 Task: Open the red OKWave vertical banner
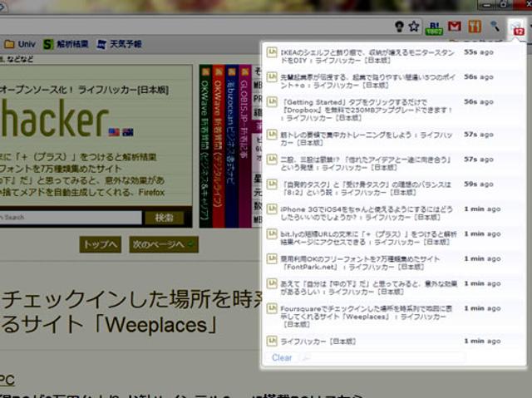pyautogui.click(x=219, y=146)
